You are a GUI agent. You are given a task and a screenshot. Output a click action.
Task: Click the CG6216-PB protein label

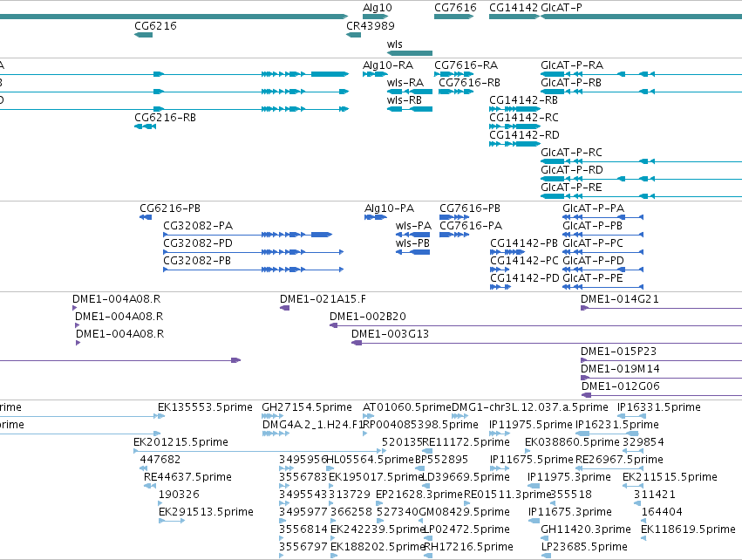[170, 208]
